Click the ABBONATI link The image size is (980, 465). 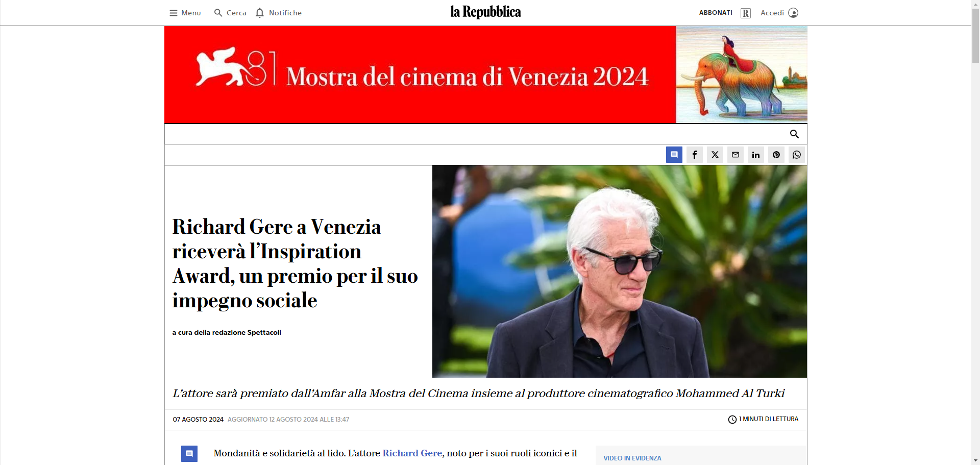click(x=716, y=13)
